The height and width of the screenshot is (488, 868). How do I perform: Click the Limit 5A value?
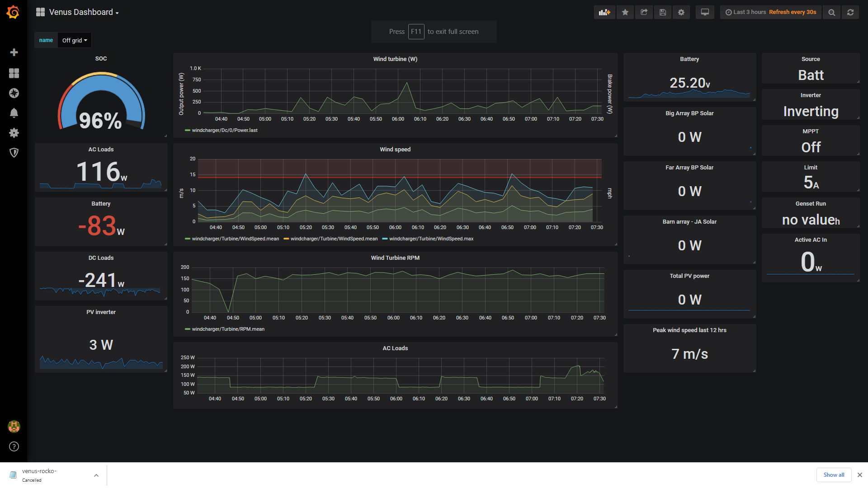[811, 183]
